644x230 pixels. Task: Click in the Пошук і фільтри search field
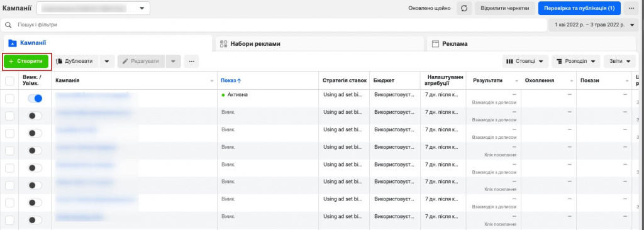[x=274, y=25]
